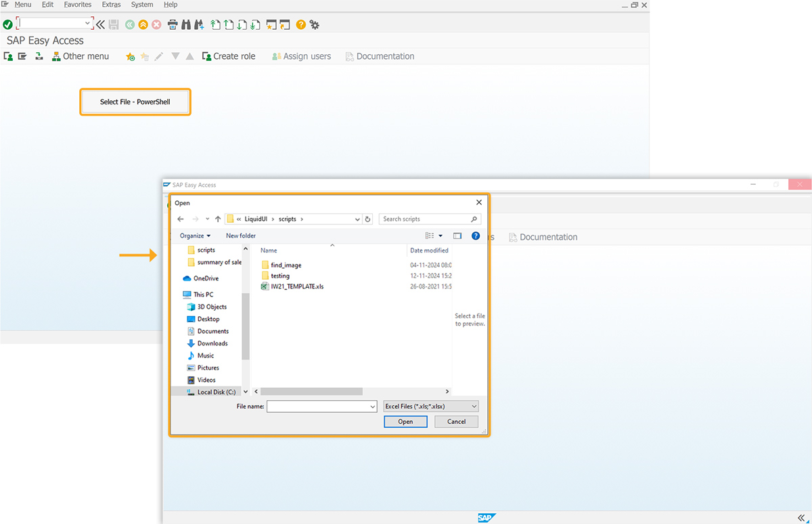812x524 pixels.
Task: Select OneDrive in the navigation pane
Action: coord(200,278)
